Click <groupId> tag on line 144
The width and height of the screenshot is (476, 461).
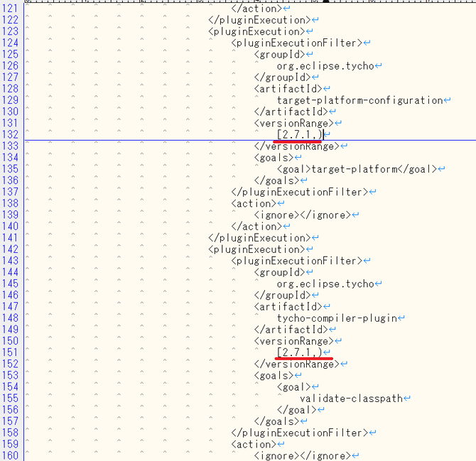280,272
